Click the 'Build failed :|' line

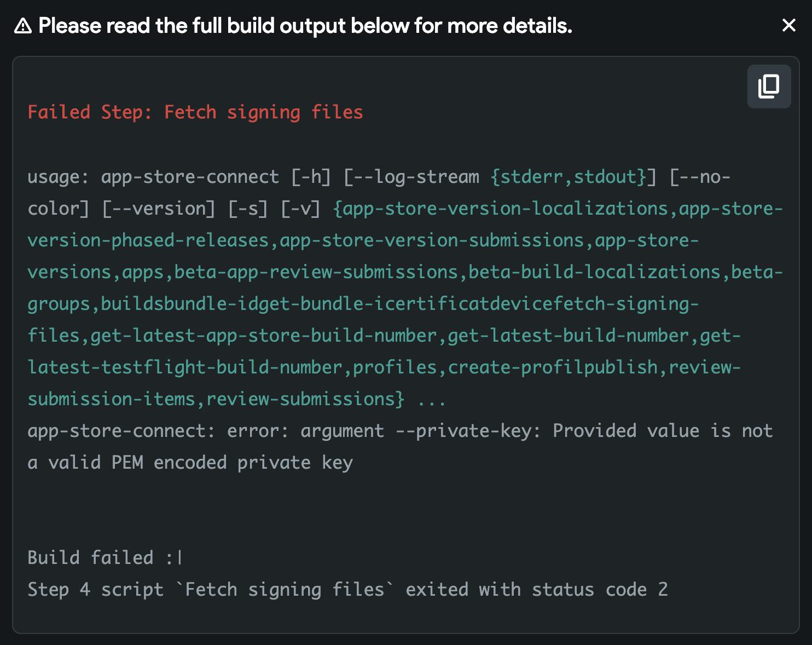(105, 558)
